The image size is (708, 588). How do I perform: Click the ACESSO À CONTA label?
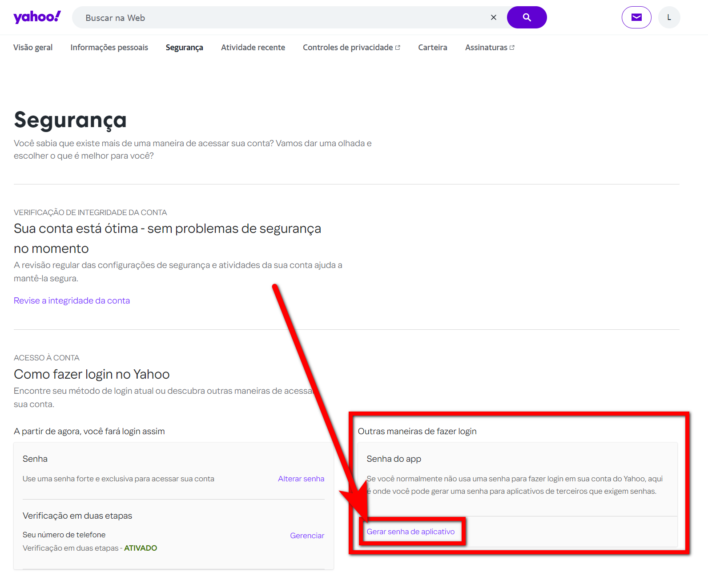pos(47,358)
